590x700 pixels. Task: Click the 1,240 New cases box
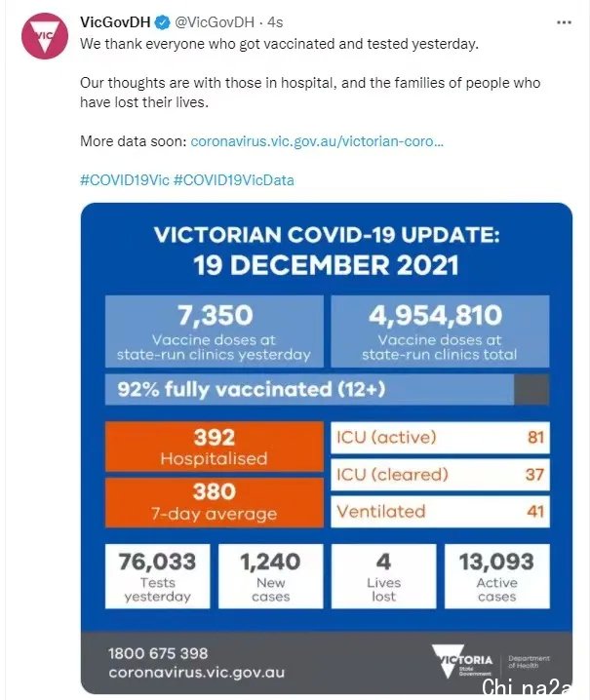271,576
